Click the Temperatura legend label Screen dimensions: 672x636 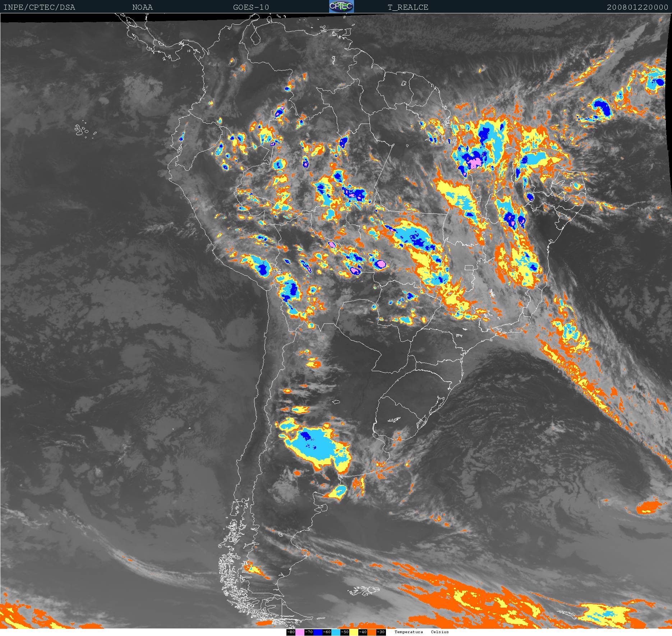coord(409,632)
